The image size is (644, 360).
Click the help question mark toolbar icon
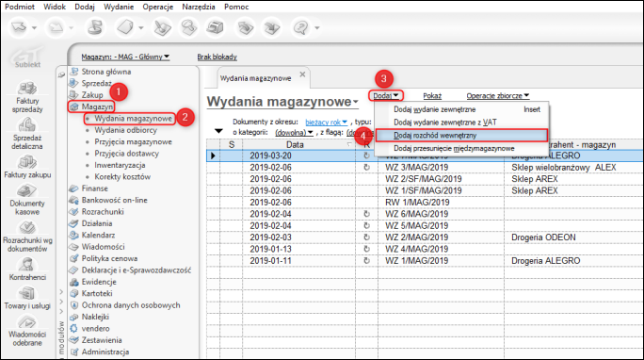pos(301,27)
